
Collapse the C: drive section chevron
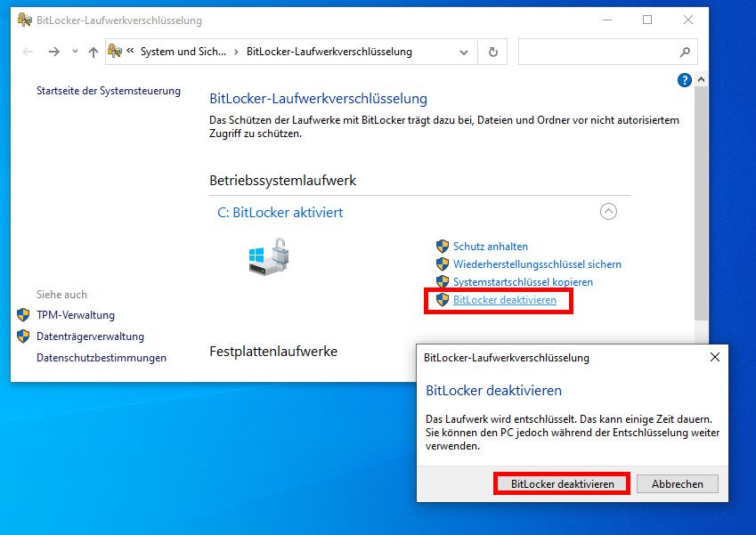(608, 212)
